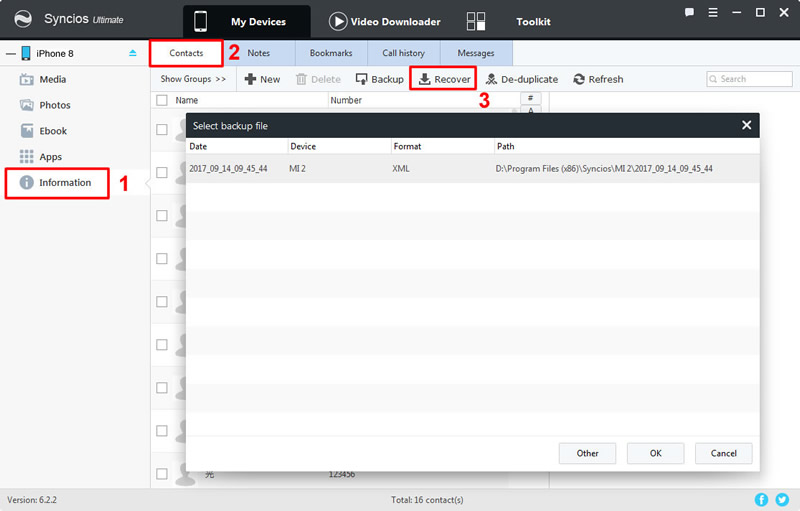Expand Show Groups panel
This screenshot has width=800, height=511.
tap(193, 79)
